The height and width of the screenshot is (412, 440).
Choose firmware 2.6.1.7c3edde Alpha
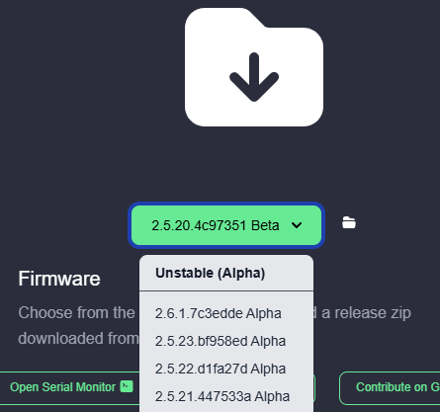click(x=218, y=313)
